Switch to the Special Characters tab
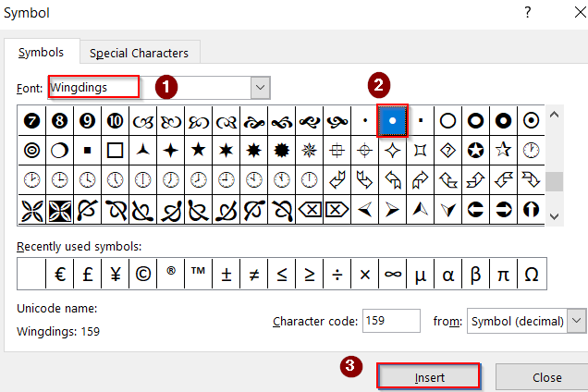The image size is (588, 392). (x=139, y=53)
